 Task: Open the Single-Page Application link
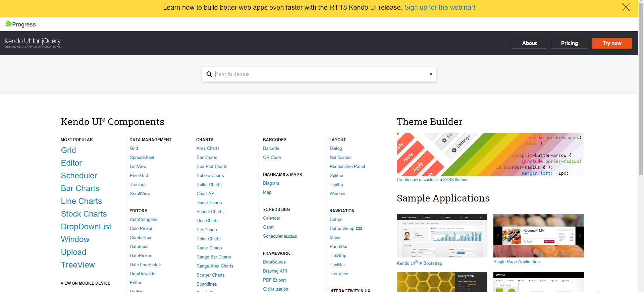pyautogui.click(x=517, y=261)
